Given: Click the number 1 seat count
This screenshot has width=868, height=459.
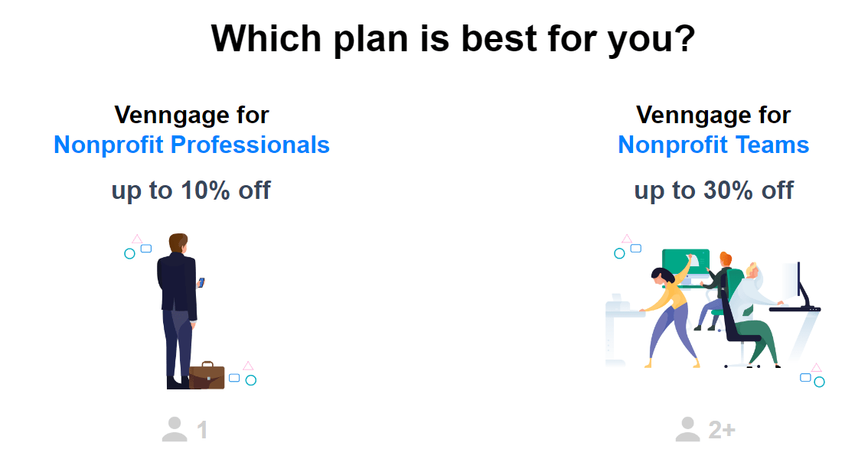Looking at the screenshot, I should tap(202, 430).
